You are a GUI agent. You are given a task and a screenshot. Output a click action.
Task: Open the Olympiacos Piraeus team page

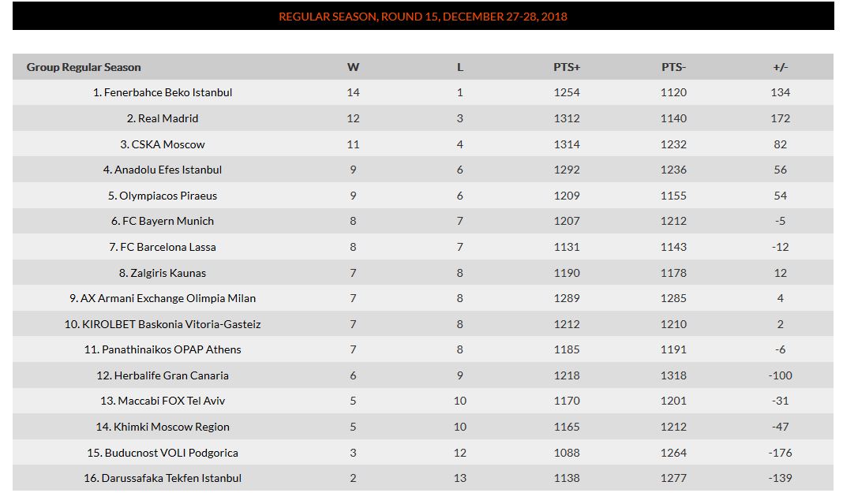coord(168,196)
